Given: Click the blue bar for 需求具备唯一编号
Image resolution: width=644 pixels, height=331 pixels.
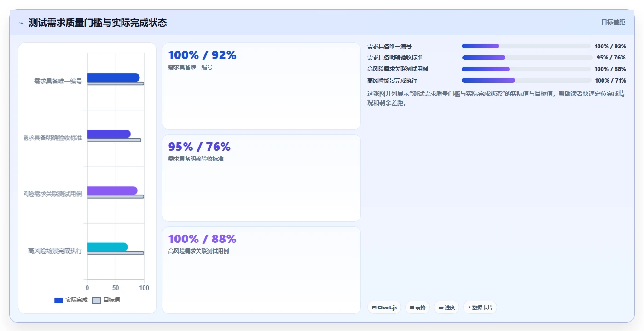Looking at the screenshot, I should 113,77.
